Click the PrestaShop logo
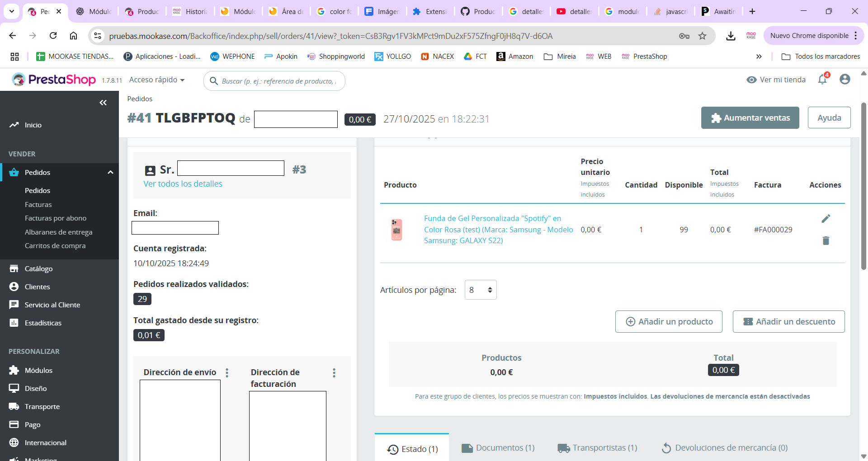 pos(54,80)
